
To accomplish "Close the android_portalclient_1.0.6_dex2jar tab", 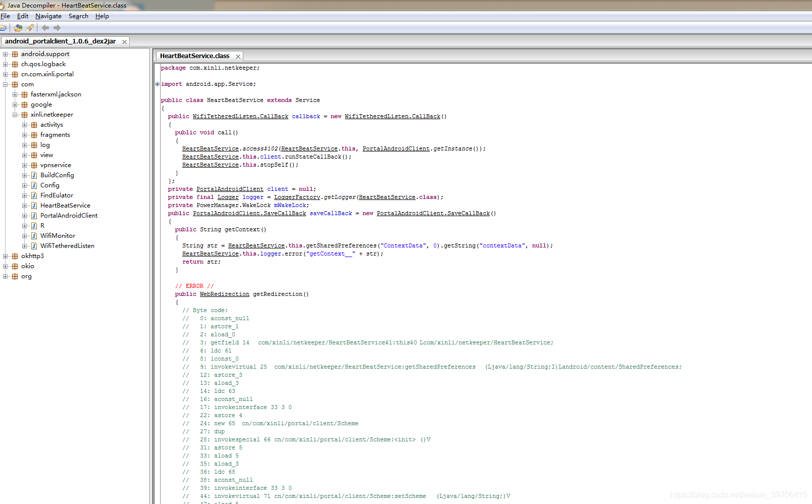I will [124, 42].
